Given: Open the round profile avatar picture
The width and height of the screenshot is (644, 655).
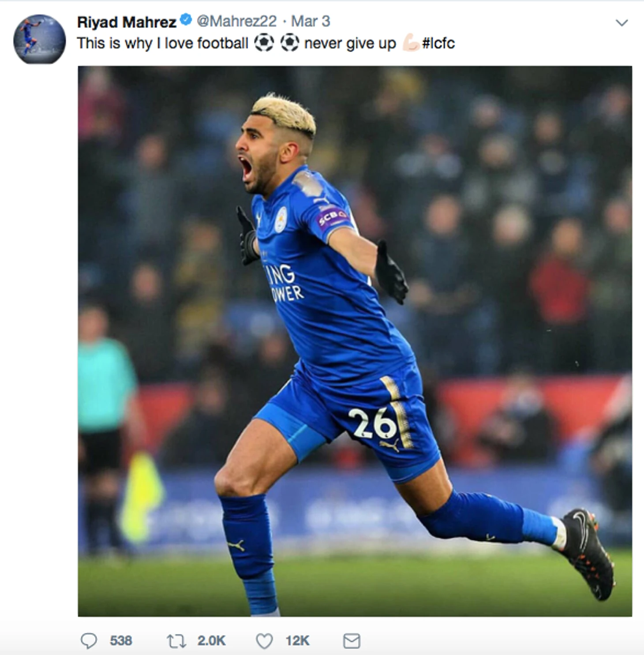Looking at the screenshot, I should pyautogui.click(x=40, y=39).
